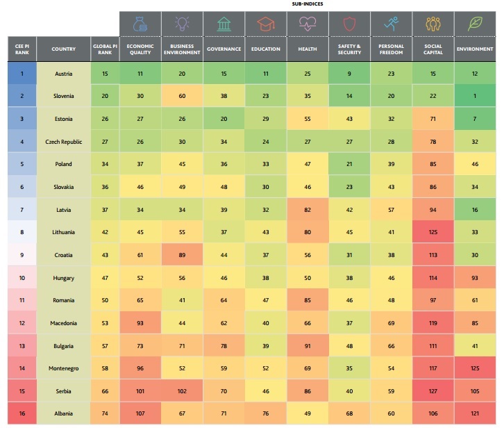Click the Health heart icon
The width and height of the screenshot is (504, 428).
[308, 24]
